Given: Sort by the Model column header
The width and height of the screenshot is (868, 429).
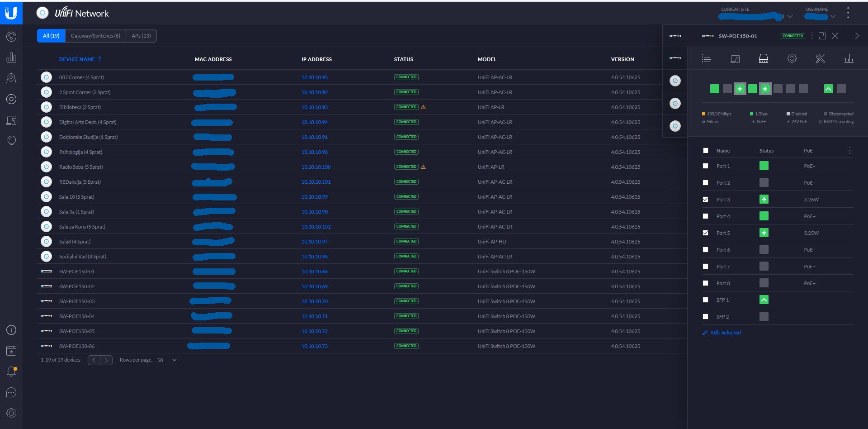Looking at the screenshot, I should [487, 59].
